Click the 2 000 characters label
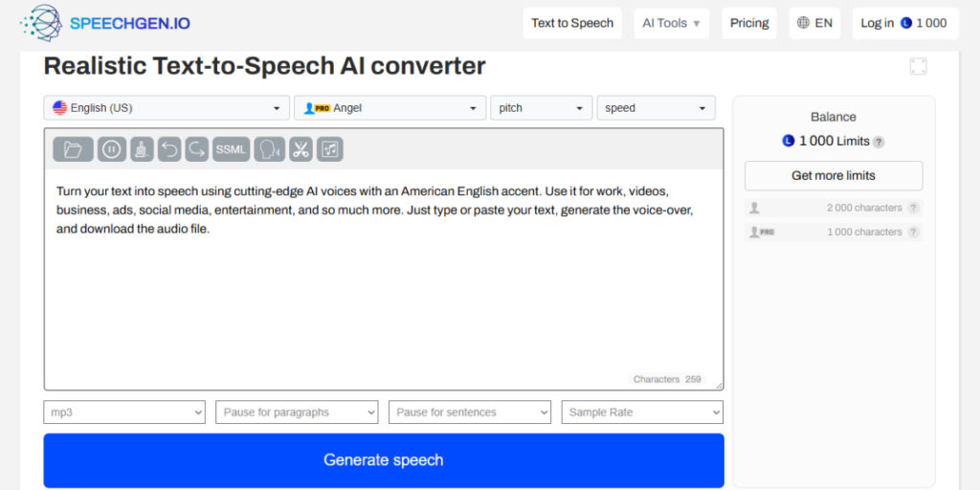The width and height of the screenshot is (980, 490). pyautogui.click(x=864, y=208)
